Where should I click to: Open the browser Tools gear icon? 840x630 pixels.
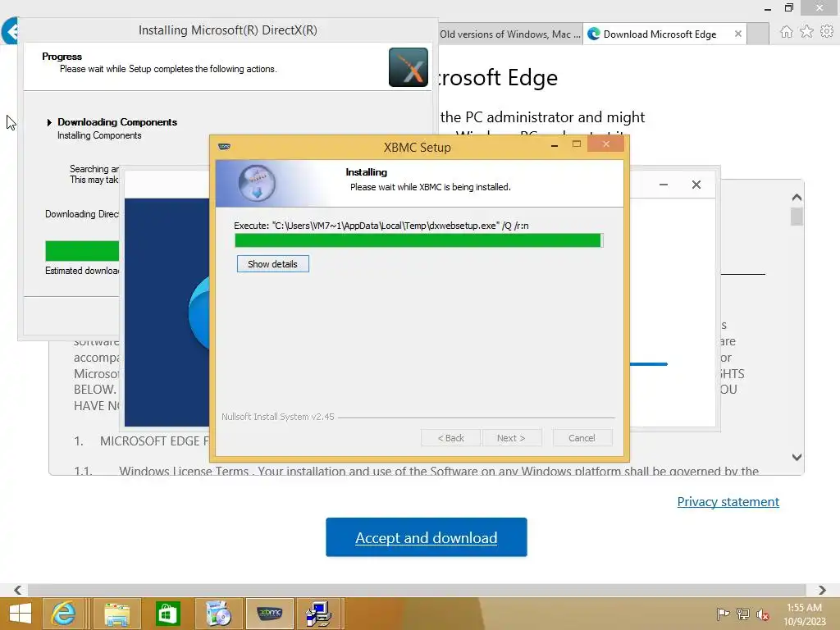pos(827,32)
